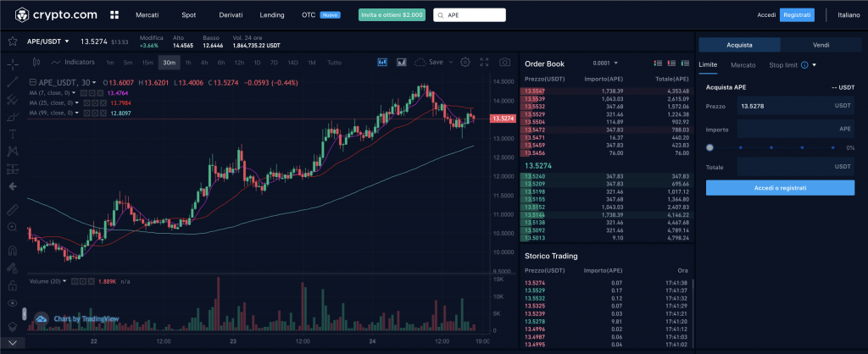Select the pitchfork drawing tool
This screenshot has height=354, width=868.
click(x=12, y=100)
